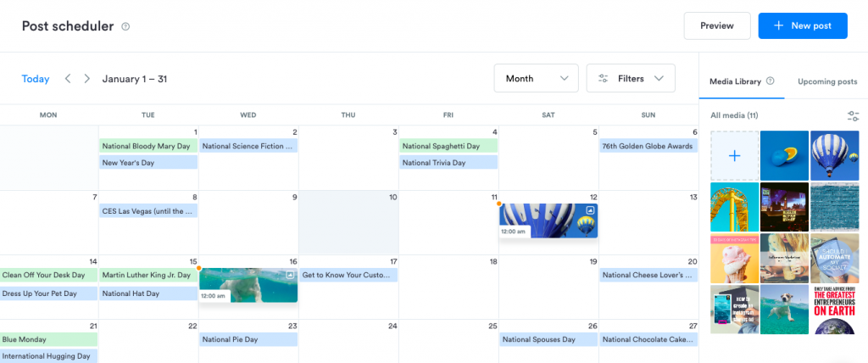Create a New post
This screenshot has height=363, width=868.
coord(802,25)
